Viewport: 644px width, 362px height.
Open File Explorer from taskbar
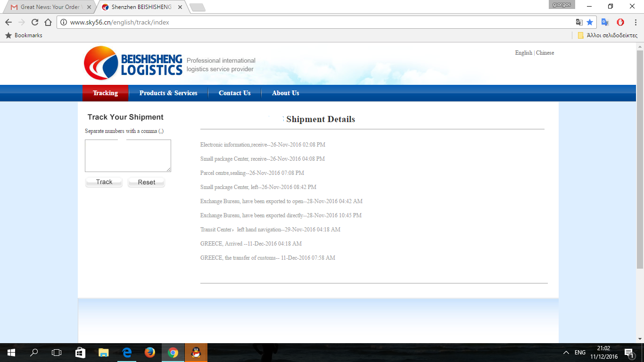tap(103, 352)
